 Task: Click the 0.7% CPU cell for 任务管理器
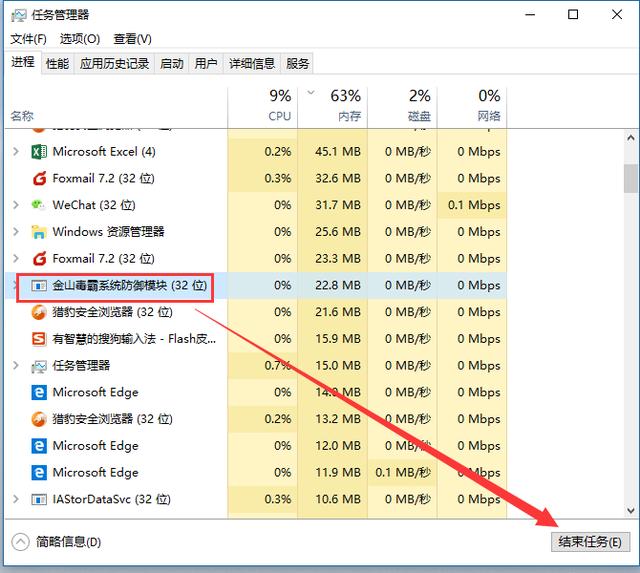pos(263,366)
